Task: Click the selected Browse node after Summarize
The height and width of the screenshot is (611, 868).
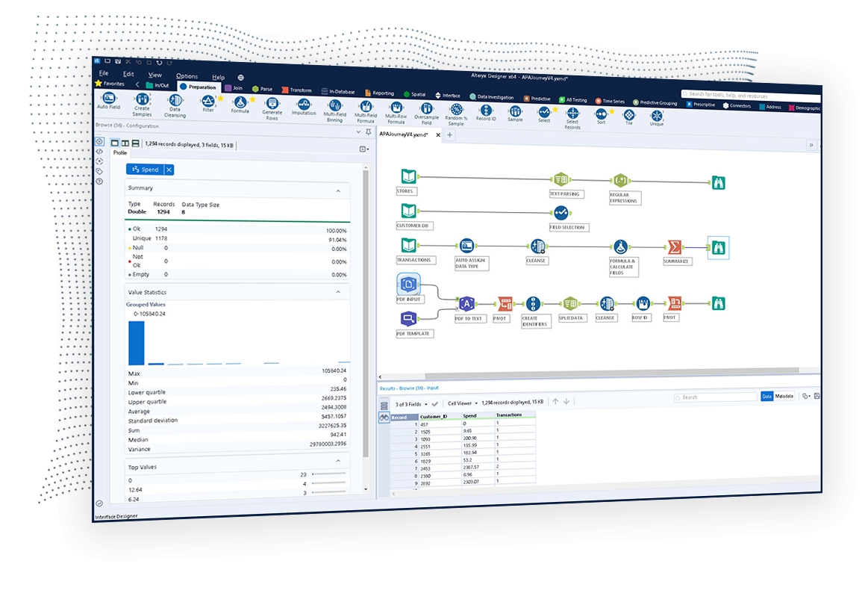Action: [x=718, y=248]
